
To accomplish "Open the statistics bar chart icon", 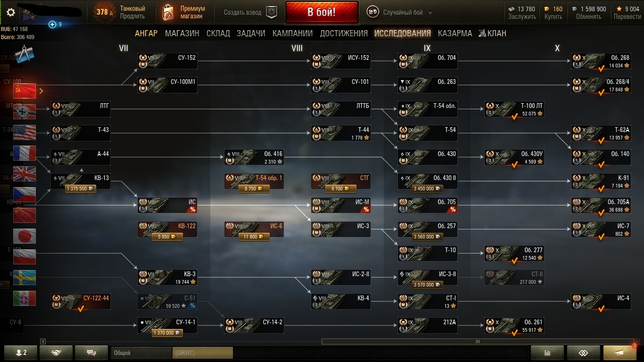I will (547, 353).
